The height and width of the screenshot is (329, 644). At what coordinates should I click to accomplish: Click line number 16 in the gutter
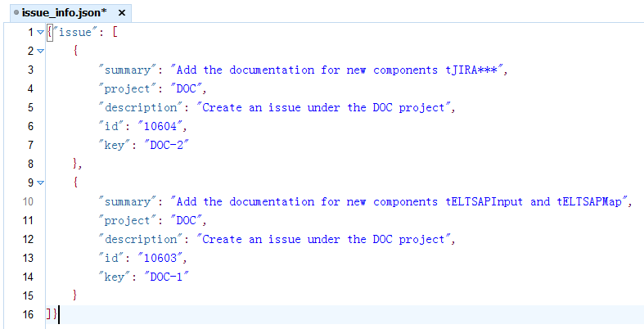point(29,314)
